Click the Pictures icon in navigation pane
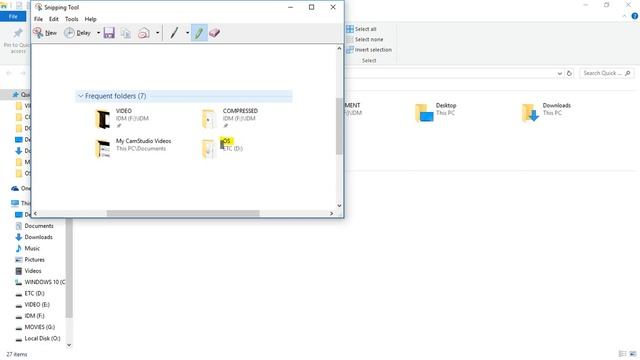Viewport: 640px width, 360px height. (x=18, y=260)
